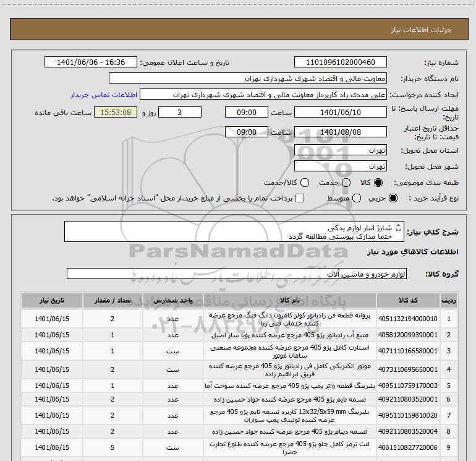This screenshot has height=461, width=476.
Task: Click item name منبع آب رادیاتور پژو 405
Action: tap(289, 335)
